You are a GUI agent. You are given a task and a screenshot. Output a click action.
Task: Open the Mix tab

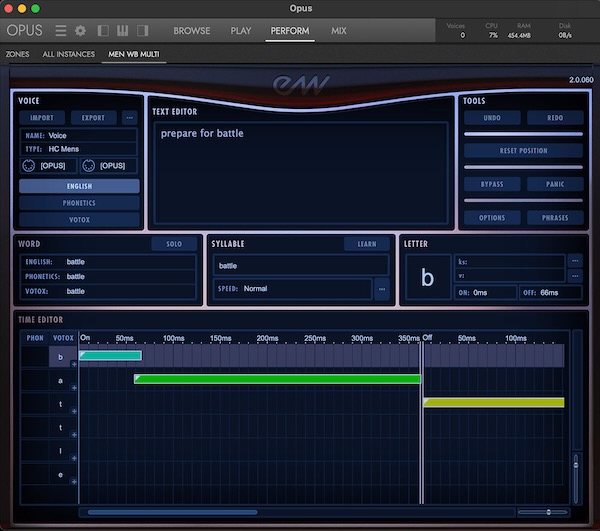tap(338, 31)
